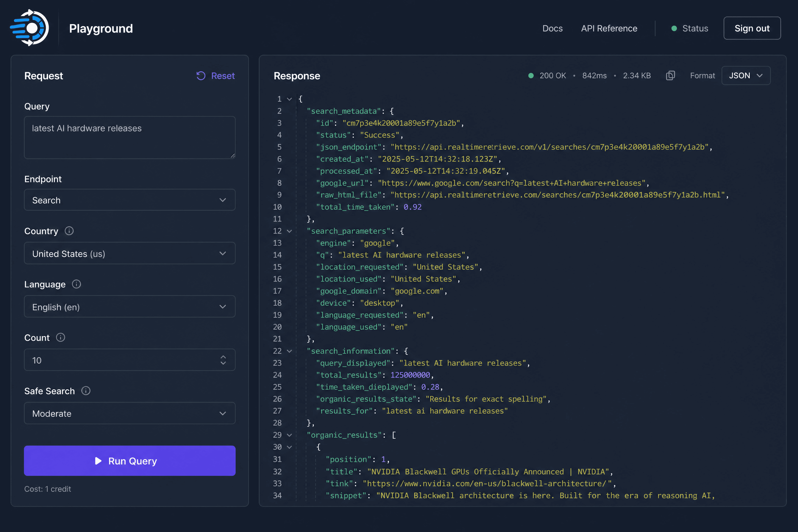Open Safe Search info tooltip icon
The image size is (798, 532).
click(86, 391)
